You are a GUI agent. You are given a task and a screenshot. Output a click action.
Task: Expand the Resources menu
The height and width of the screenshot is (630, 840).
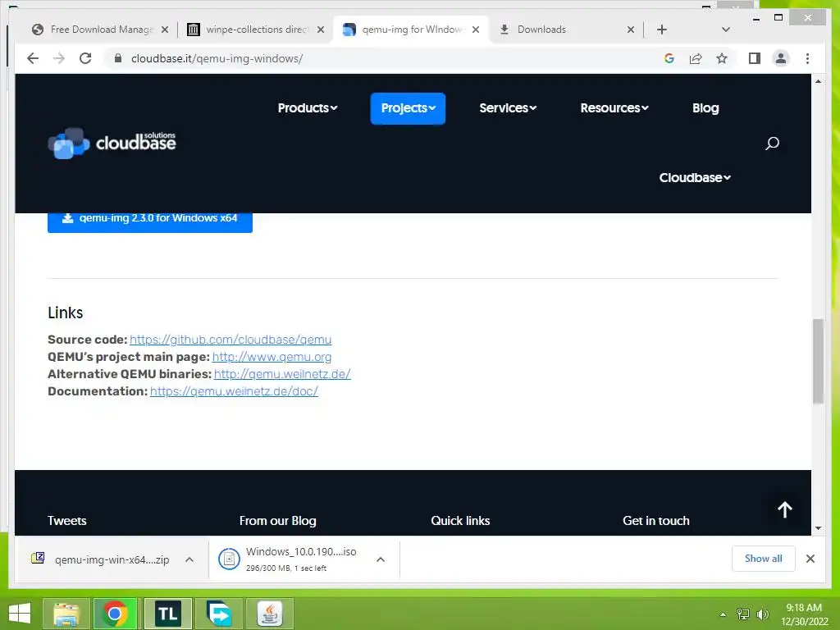(614, 108)
